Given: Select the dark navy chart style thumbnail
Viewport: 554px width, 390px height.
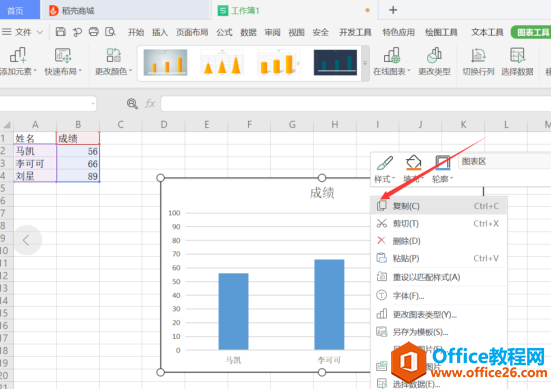Looking at the screenshot, I should point(335,63).
